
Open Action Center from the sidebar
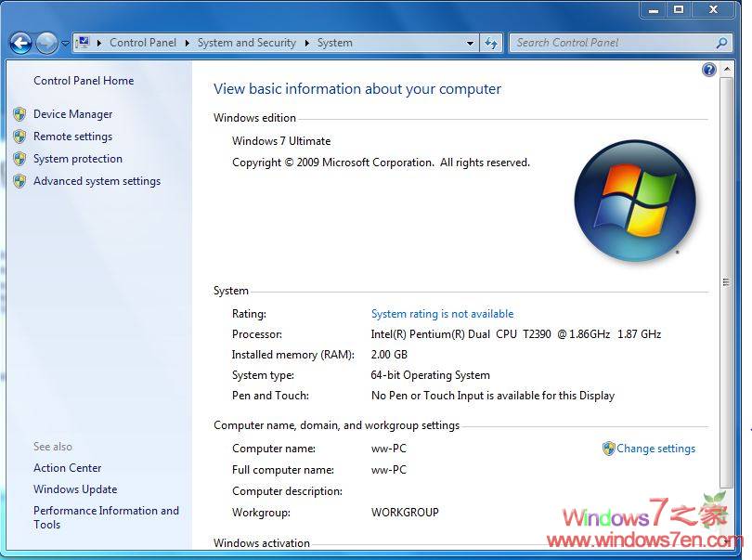67,467
